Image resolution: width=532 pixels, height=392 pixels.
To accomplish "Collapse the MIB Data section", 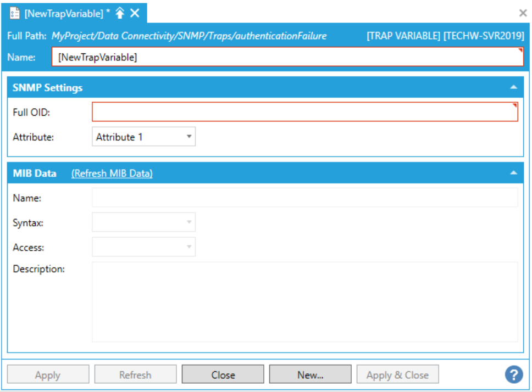I will click(x=513, y=173).
